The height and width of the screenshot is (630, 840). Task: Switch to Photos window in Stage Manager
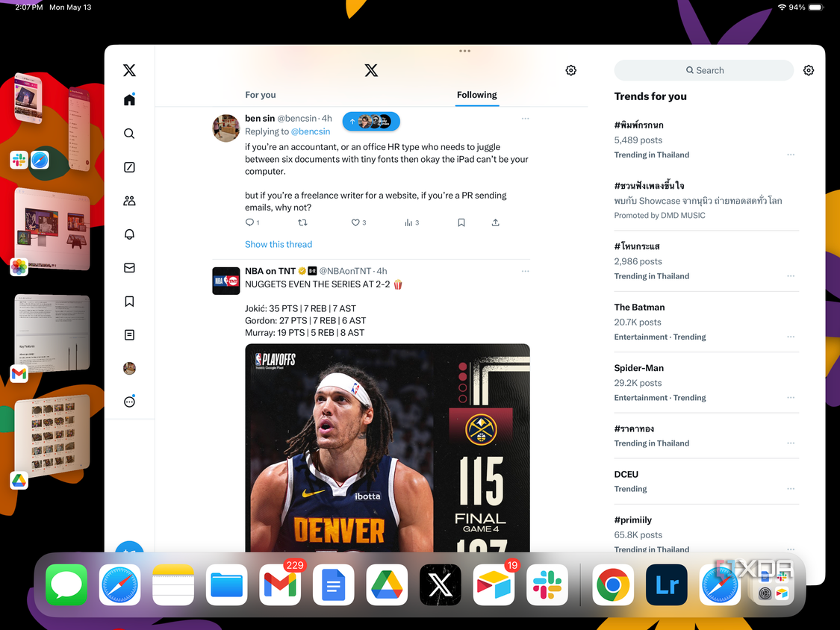tap(52, 231)
